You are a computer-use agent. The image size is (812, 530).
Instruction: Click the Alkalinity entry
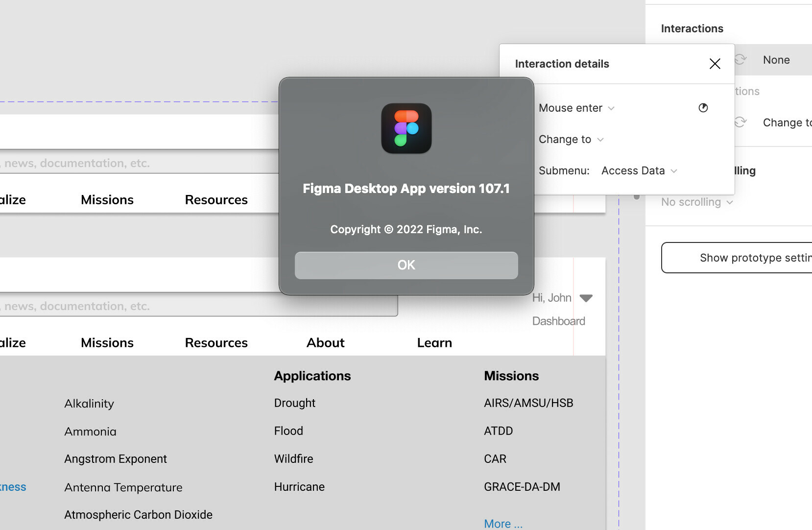click(89, 404)
